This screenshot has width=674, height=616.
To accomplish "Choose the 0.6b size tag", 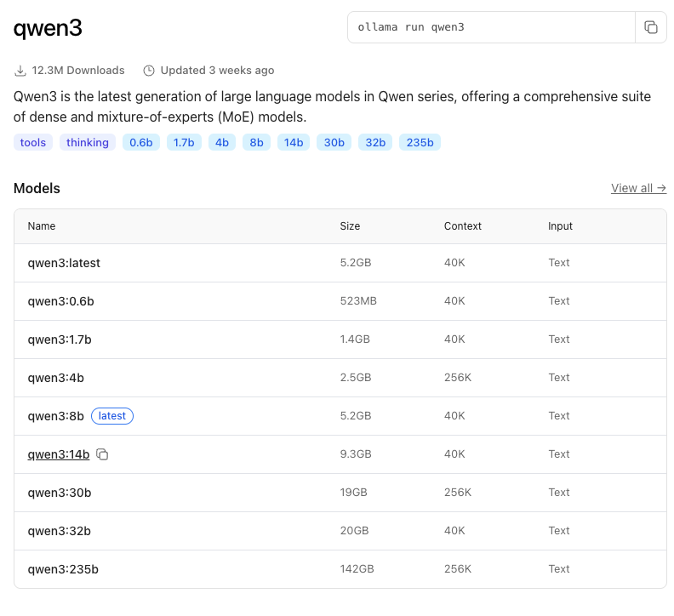I will tap(140, 142).
